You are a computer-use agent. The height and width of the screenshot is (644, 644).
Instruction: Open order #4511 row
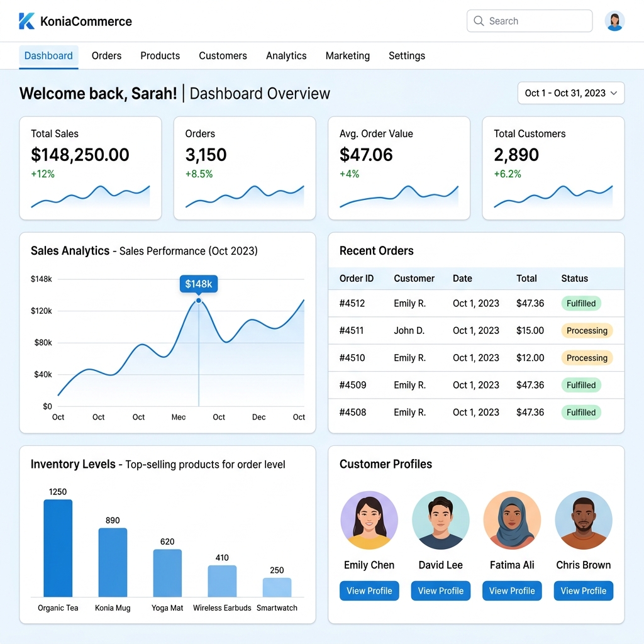(476, 331)
